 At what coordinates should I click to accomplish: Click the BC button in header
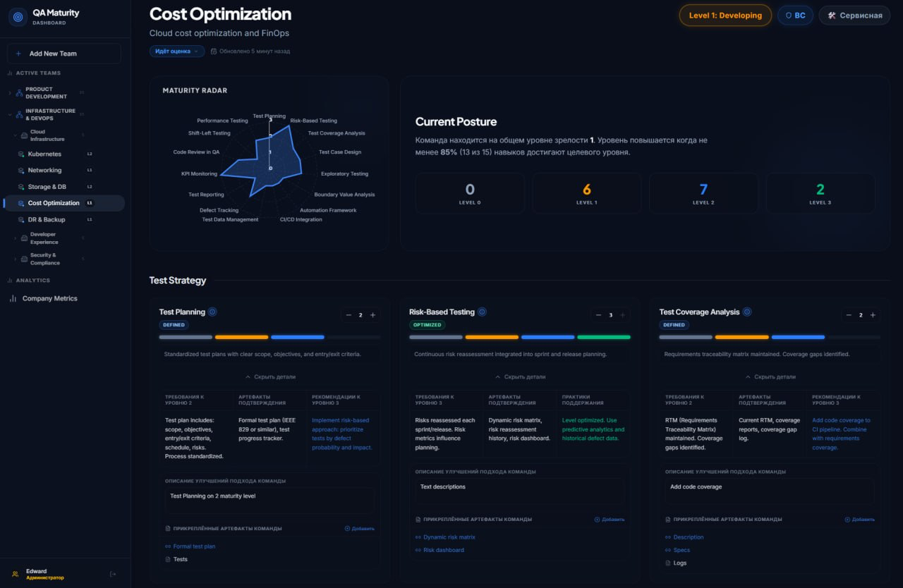[x=795, y=16]
